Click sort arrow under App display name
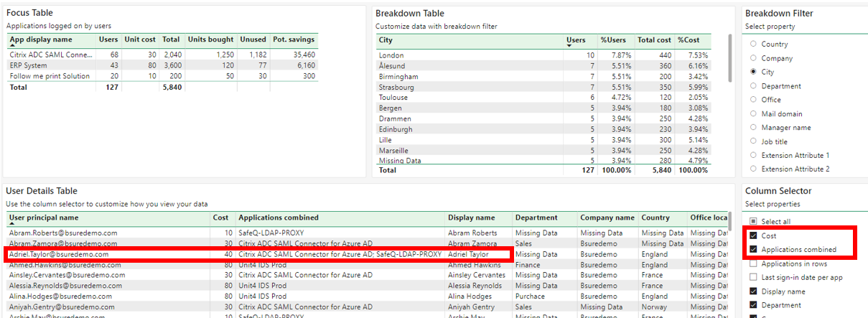 pos(12,45)
